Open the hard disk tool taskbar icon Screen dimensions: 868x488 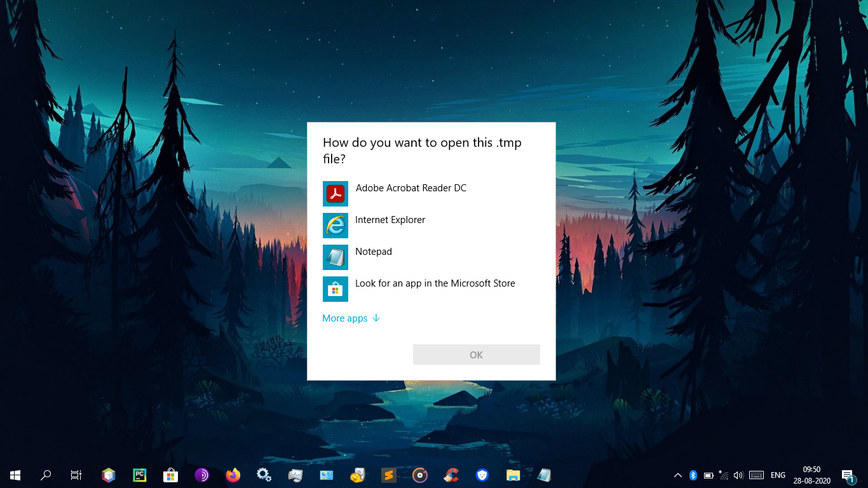pyautogui.click(x=358, y=475)
